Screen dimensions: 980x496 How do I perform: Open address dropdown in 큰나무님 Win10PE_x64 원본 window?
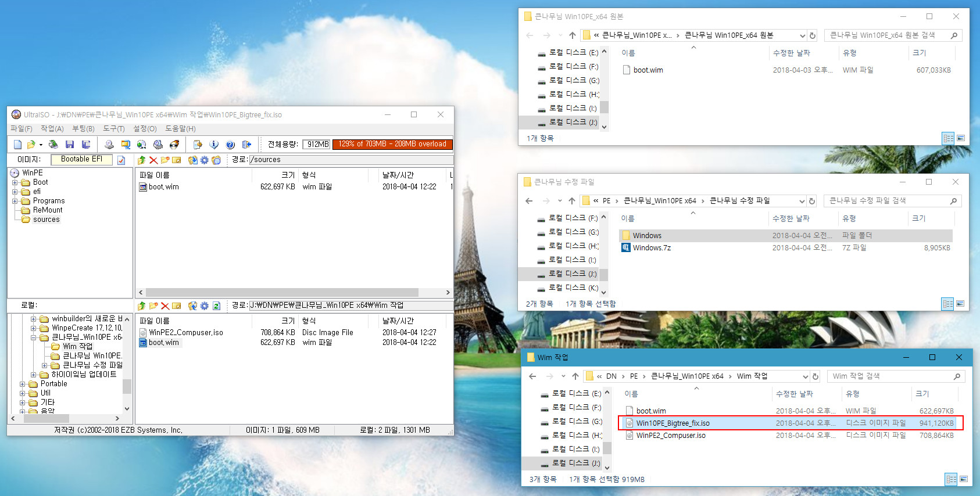[802, 35]
